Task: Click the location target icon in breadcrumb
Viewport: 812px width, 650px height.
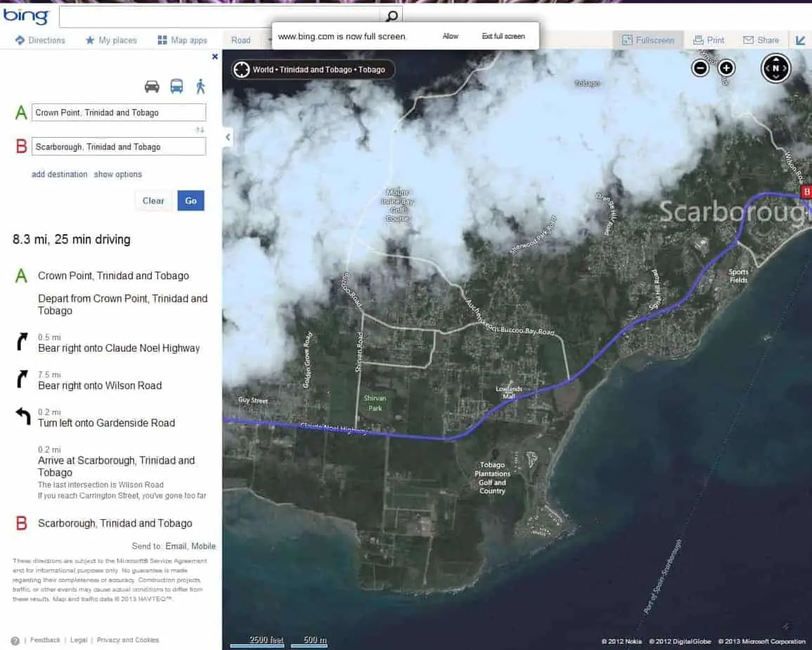Action: pyautogui.click(x=241, y=70)
